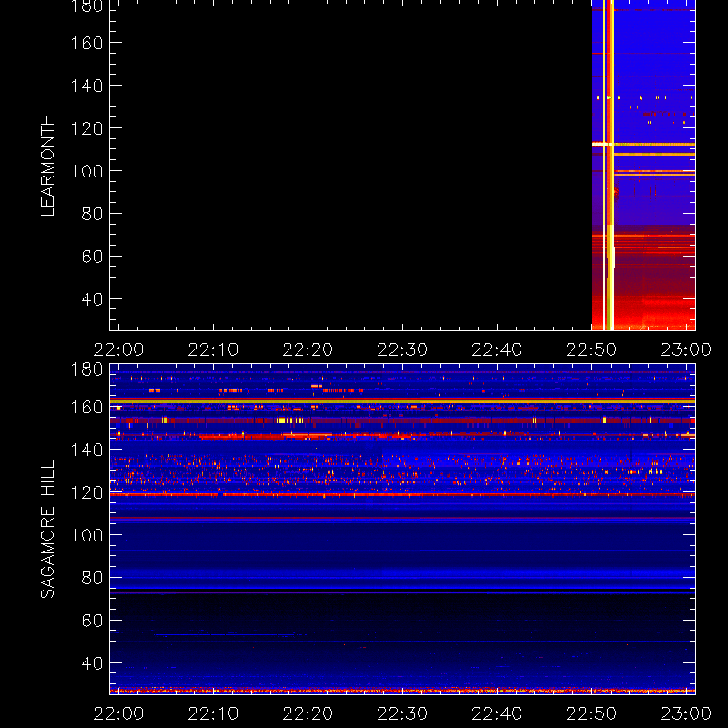Click the 22:50 time label under Learmonth plot

pos(591,349)
